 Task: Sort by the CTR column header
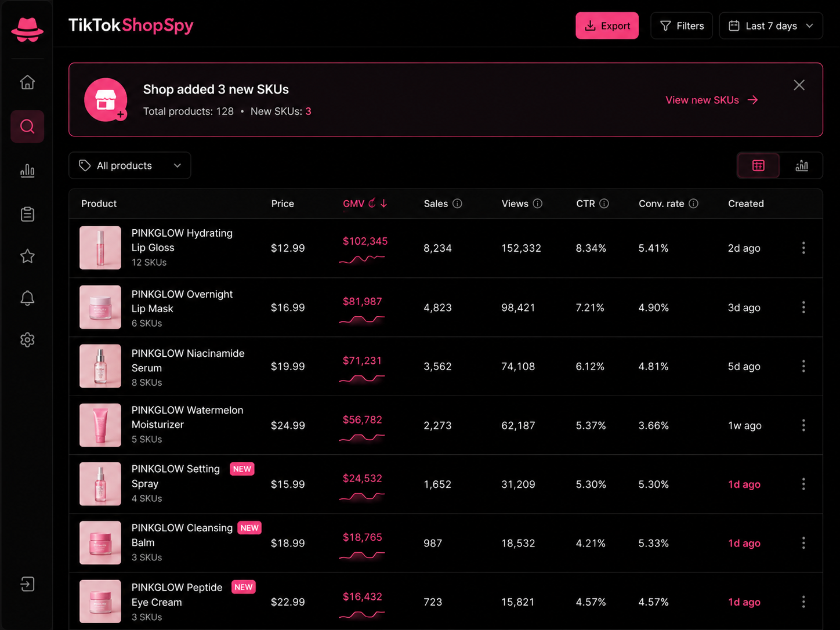click(585, 204)
